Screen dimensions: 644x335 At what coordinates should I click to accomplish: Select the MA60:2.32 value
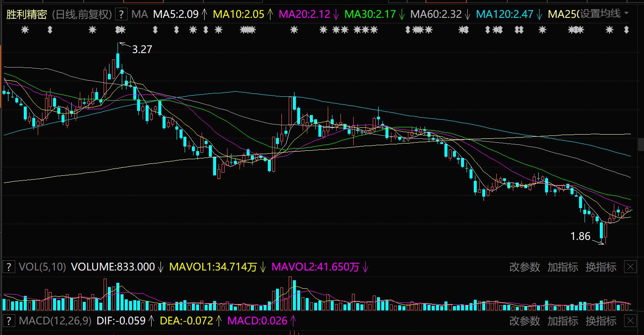tap(436, 14)
